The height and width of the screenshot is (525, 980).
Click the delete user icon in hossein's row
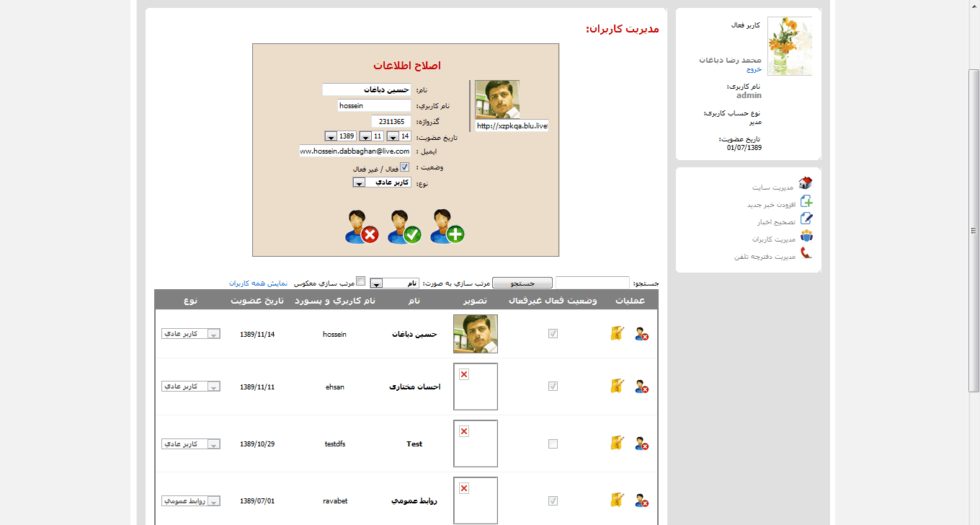641,334
